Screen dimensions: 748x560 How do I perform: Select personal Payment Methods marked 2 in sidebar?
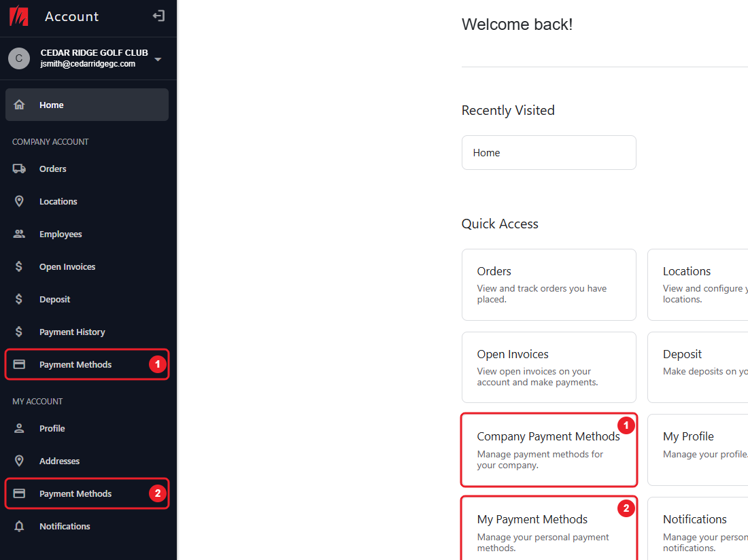(x=87, y=494)
